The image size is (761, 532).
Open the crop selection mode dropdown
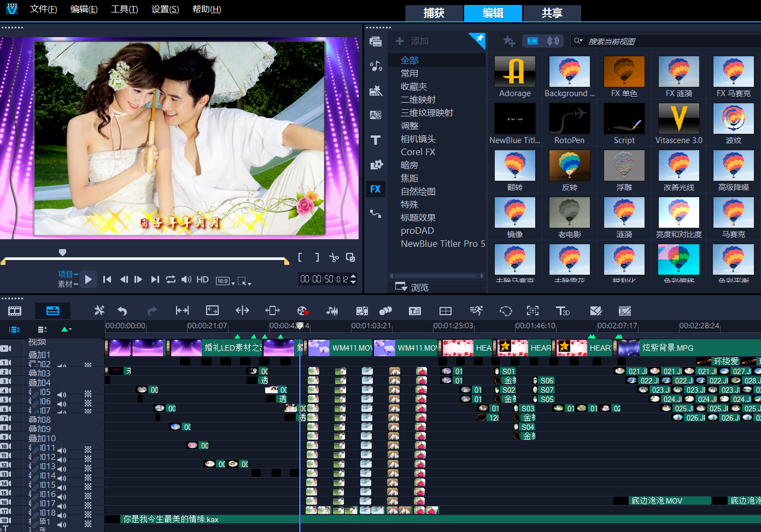[244, 281]
